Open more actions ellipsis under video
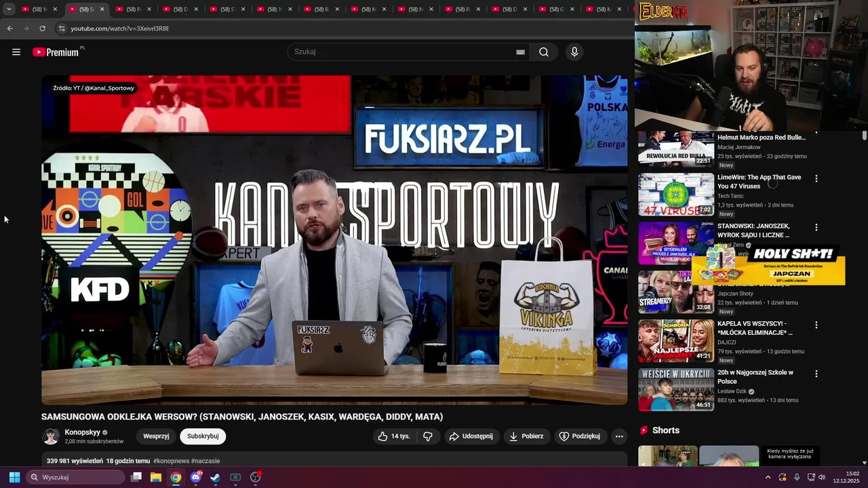This screenshot has width=868, height=488. (x=619, y=436)
